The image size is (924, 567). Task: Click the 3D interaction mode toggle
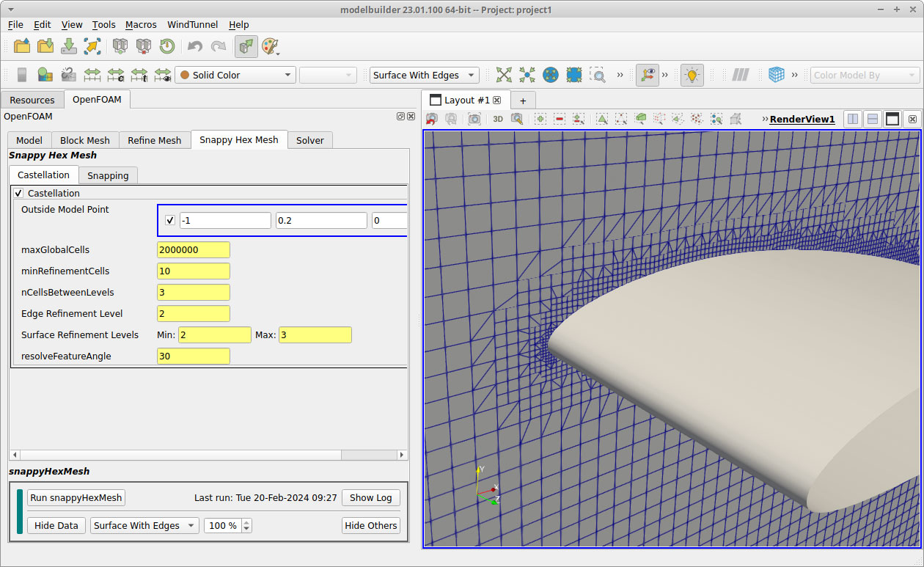pos(498,118)
